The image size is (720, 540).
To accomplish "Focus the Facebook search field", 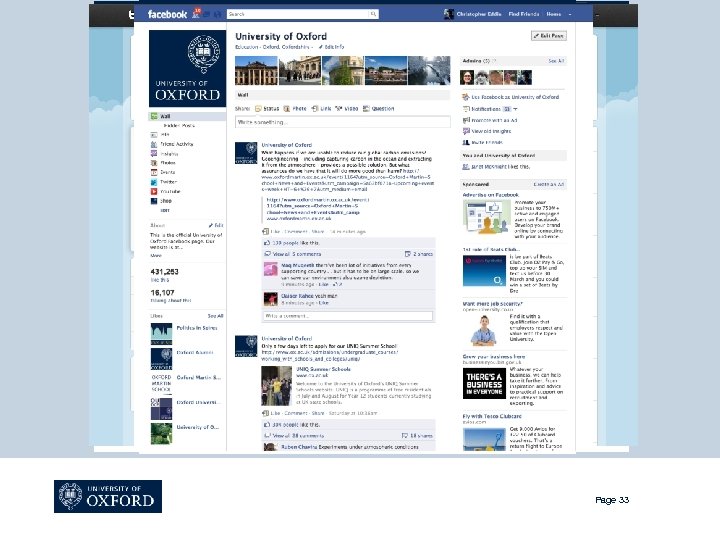I will pos(298,14).
